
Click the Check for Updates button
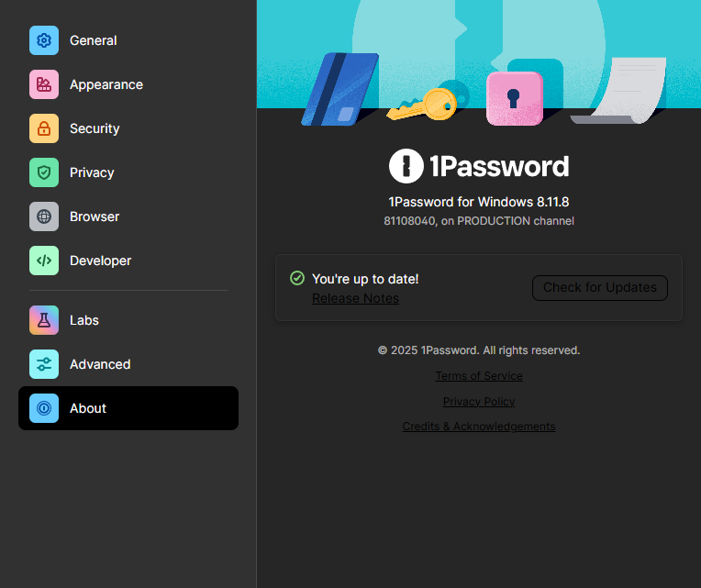(600, 288)
